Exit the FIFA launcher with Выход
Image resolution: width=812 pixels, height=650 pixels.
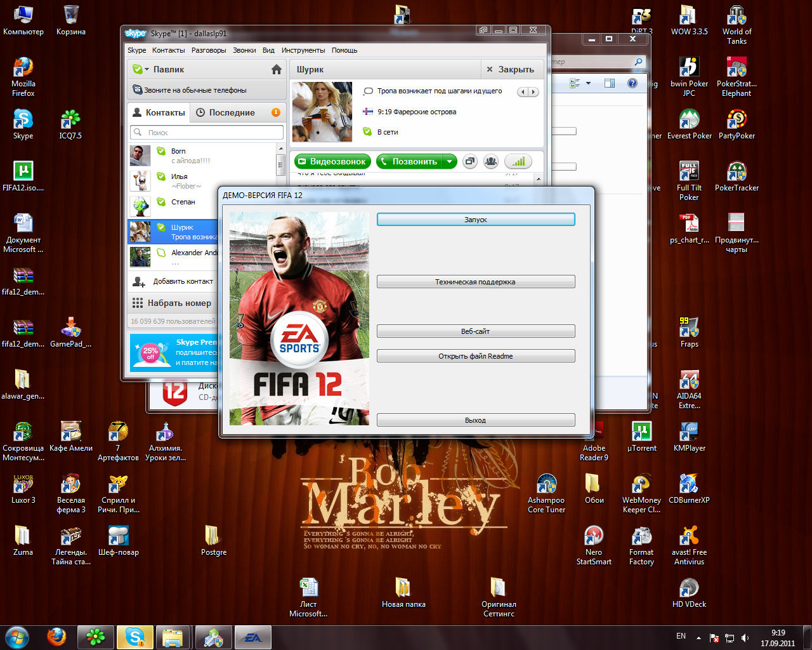coord(476,420)
